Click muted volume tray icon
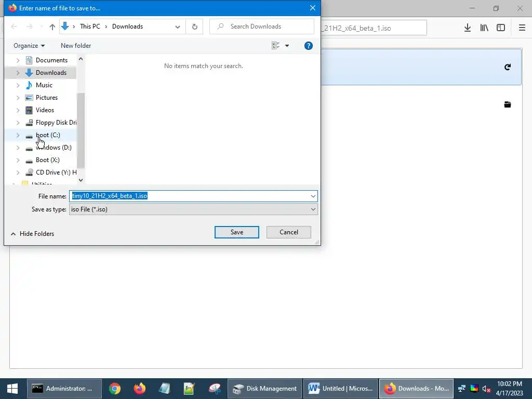The height and width of the screenshot is (399, 532). pyautogui.click(x=486, y=389)
